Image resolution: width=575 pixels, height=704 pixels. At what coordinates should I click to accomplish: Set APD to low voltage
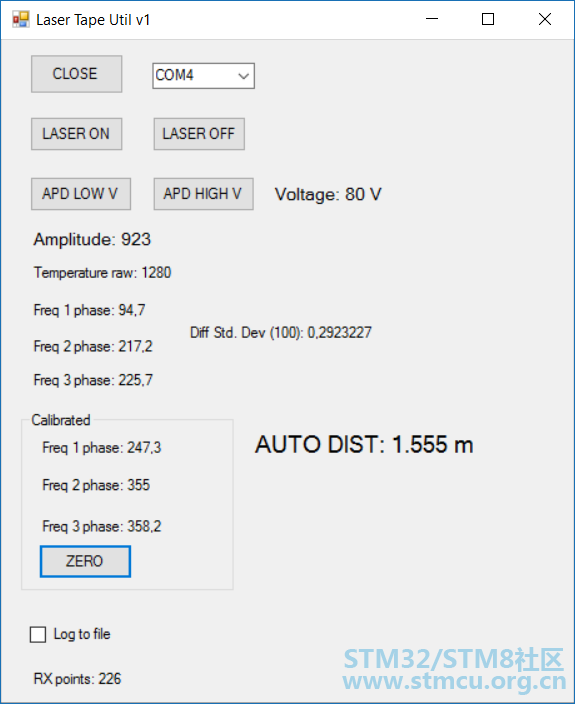pyautogui.click(x=81, y=194)
